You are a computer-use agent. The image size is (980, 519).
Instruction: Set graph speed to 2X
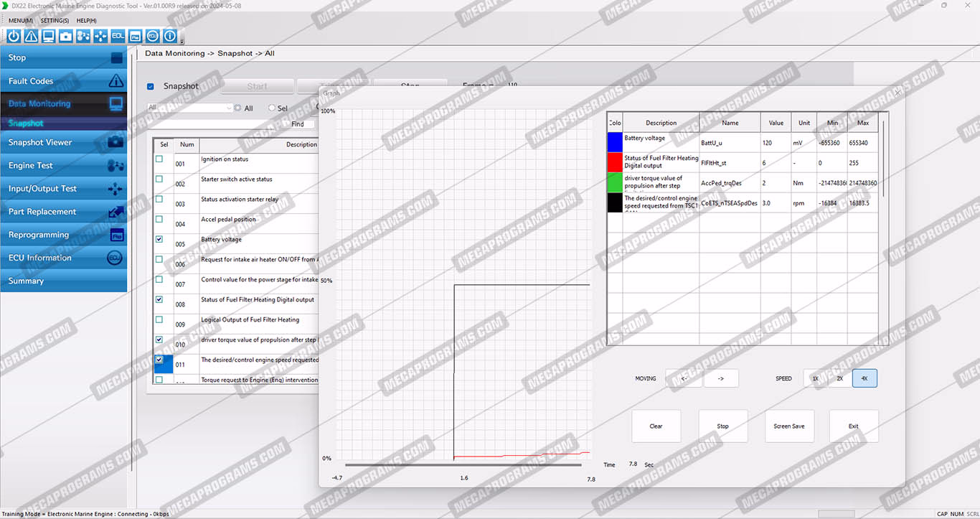coord(839,378)
